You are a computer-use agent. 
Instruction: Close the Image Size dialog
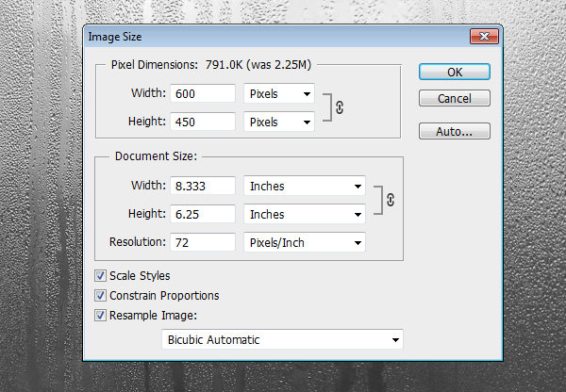pos(484,37)
